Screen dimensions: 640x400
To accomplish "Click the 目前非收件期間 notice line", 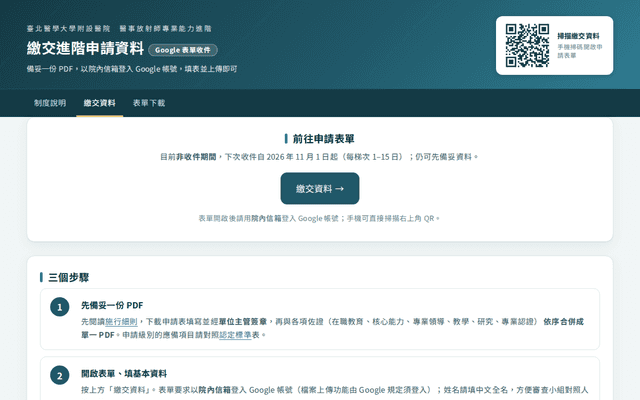I will tap(320, 157).
